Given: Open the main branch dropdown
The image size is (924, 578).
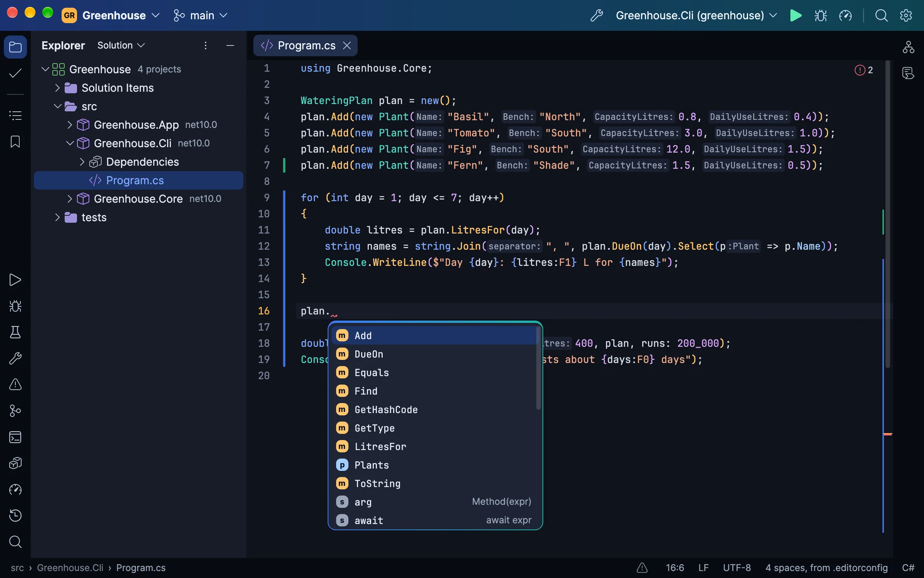Looking at the screenshot, I should click(x=201, y=15).
